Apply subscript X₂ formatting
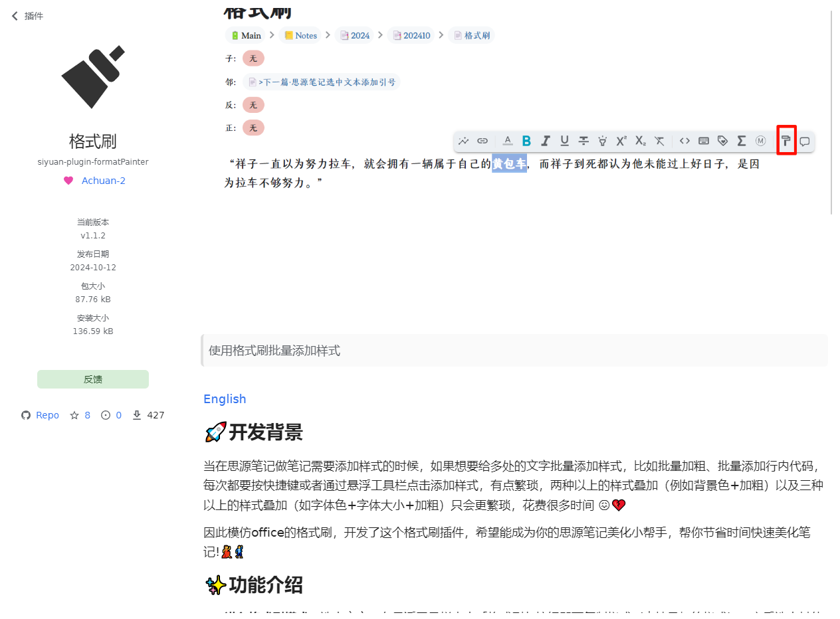This screenshot has width=840, height=619. pyautogui.click(x=641, y=141)
